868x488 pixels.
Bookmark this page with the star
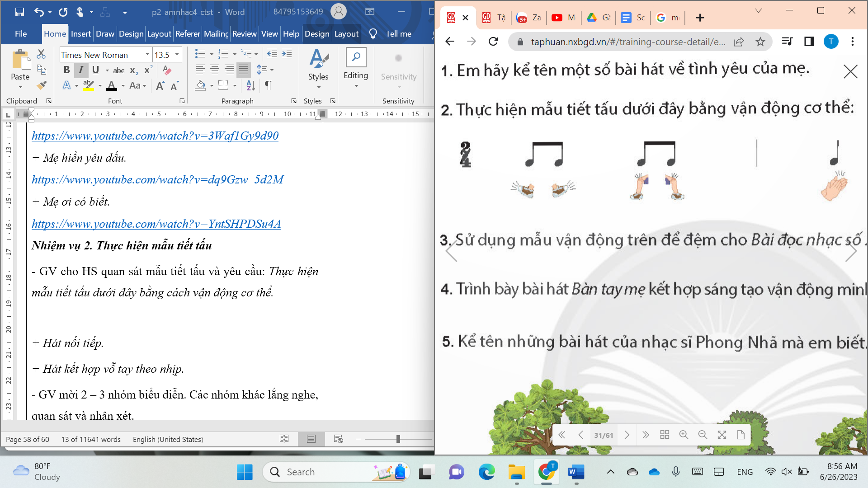[760, 42]
